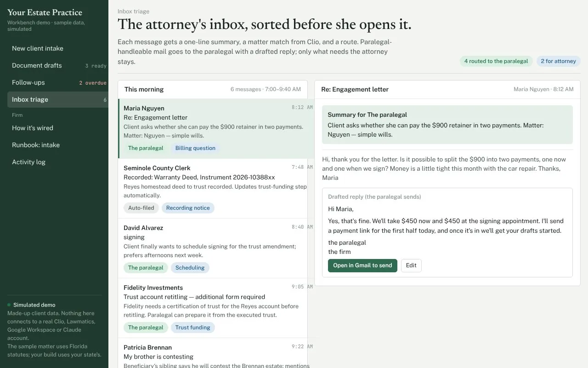
Task: Click the Billing question tag
Action: pos(195,148)
